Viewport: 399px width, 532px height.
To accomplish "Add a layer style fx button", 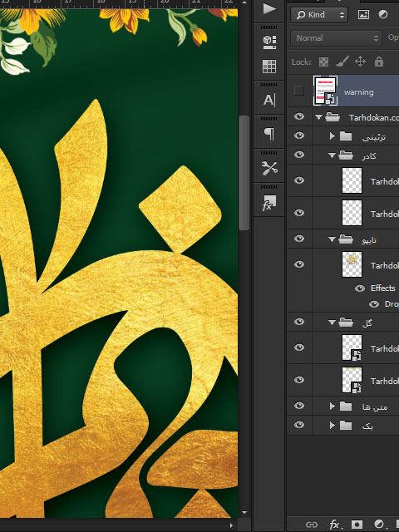I will [335, 525].
